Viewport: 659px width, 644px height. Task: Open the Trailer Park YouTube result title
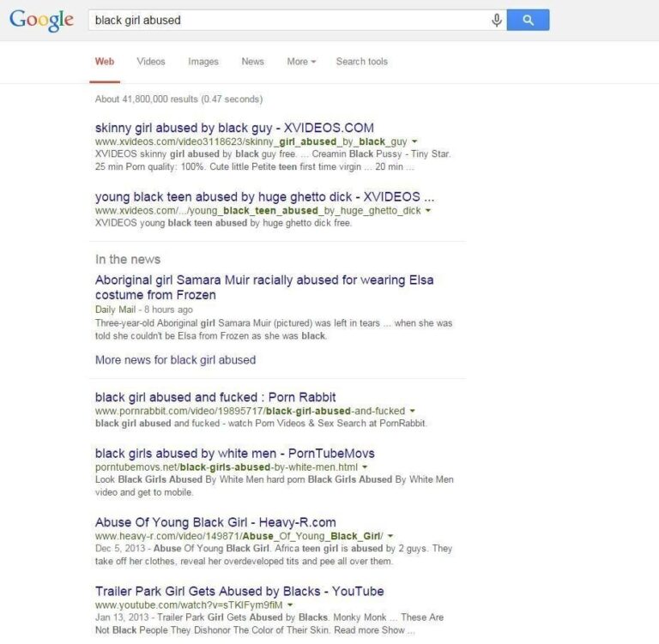[x=239, y=591]
